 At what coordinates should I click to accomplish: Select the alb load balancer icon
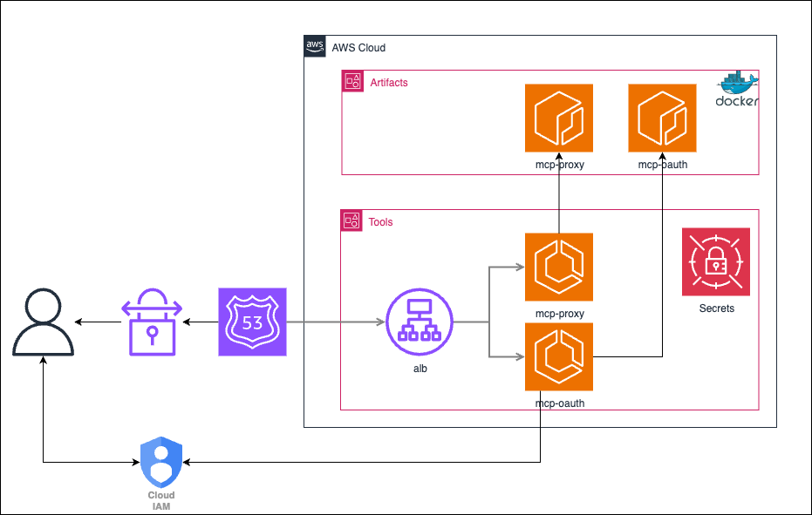point(420,322)
